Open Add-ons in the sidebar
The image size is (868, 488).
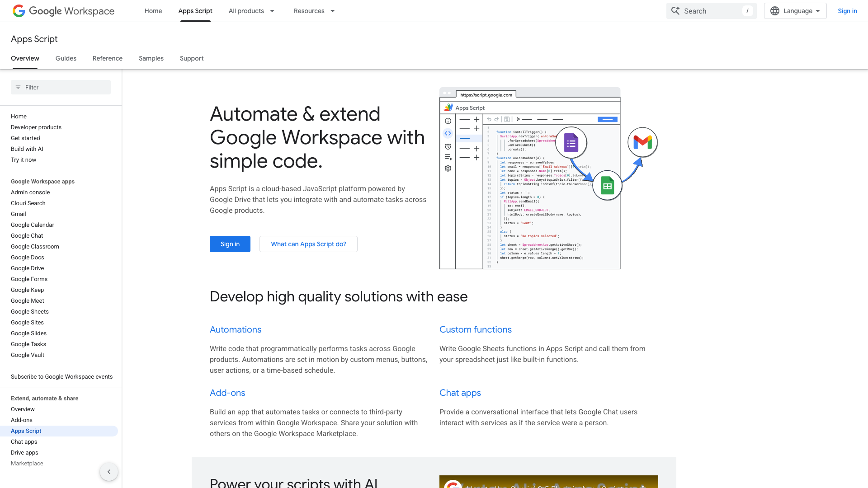[22, 420]
